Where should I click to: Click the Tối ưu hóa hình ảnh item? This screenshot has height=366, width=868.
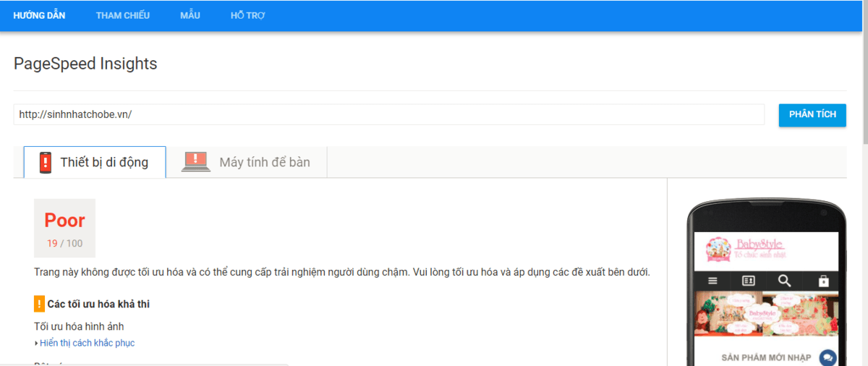click(x=79, y=326)
